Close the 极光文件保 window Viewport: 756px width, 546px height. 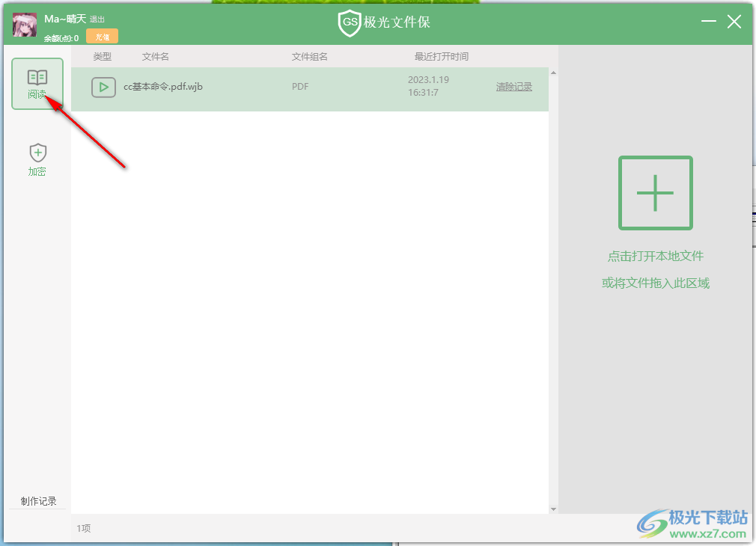point(734,22)
